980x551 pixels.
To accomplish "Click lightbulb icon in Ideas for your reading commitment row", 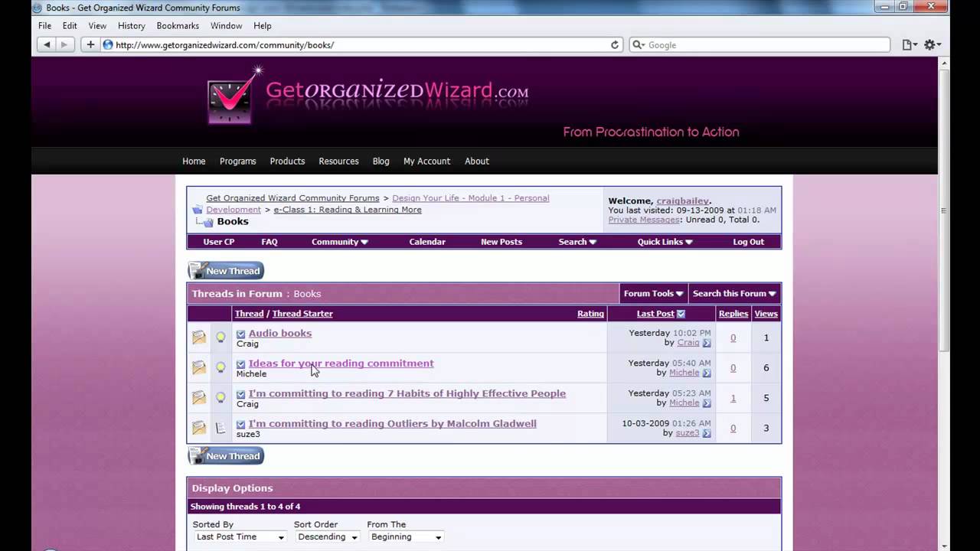I will (x=220, y=367).
